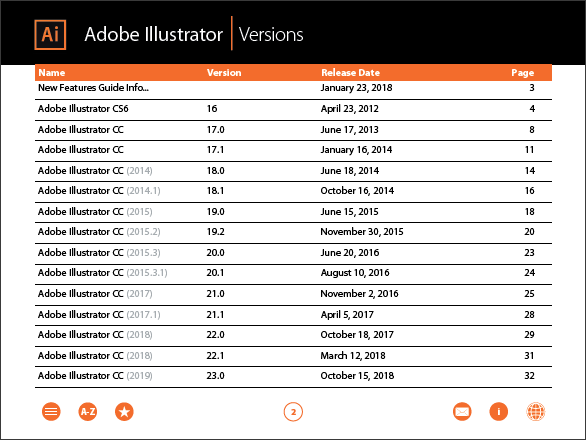The image size is (586, 440).
Task: Open the Adobe Illustrator CS6 entry
Action: [x=83, y=109]
